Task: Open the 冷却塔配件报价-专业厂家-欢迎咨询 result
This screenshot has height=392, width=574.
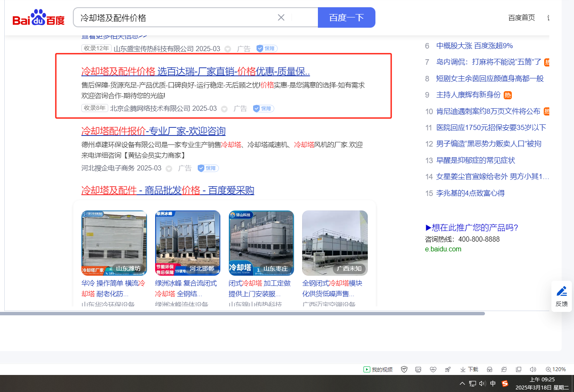Action: pyautogui.click(x=153, y=131)
